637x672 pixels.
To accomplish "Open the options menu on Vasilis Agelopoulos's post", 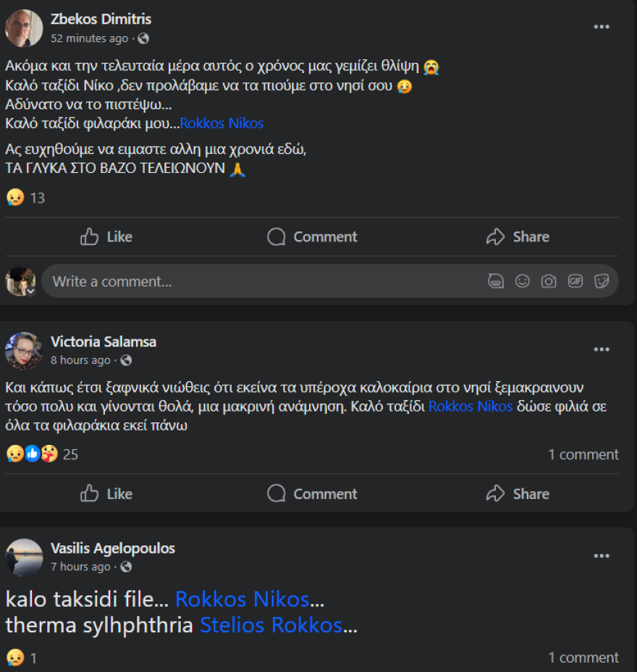I will (602, 556).
